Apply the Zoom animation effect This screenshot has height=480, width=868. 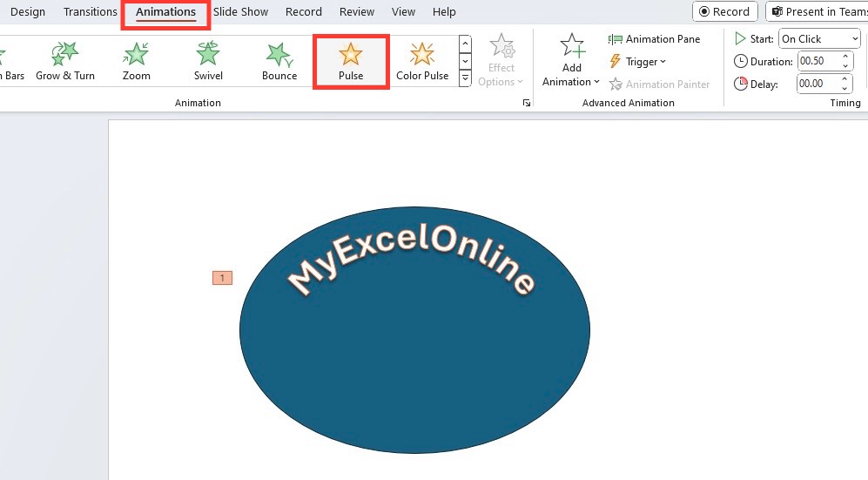point(136,62)
